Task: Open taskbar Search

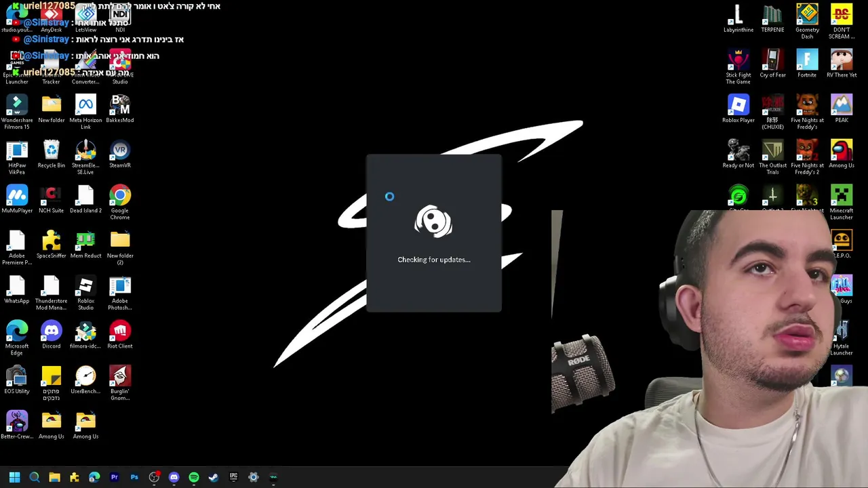Action: tap(35, 477)
